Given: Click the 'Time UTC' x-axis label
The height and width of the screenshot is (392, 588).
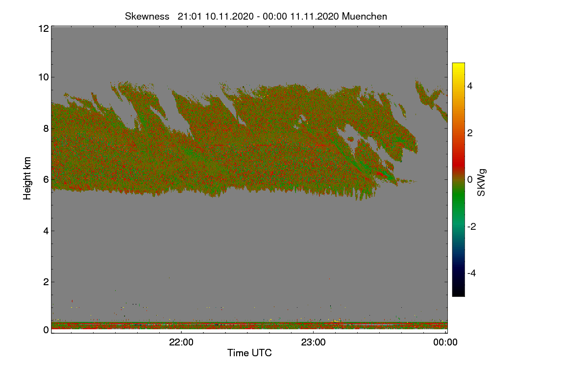Looking at the screenshot, I should 249,353.
